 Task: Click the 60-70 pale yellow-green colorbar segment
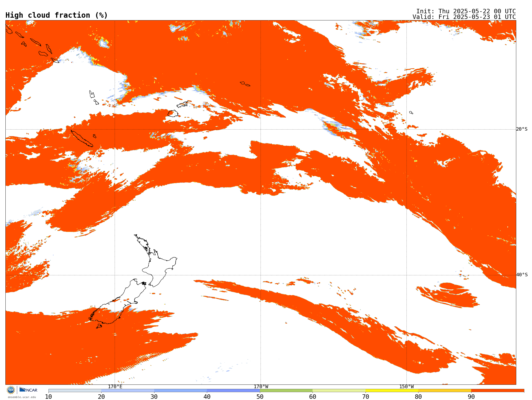[339, 391]
